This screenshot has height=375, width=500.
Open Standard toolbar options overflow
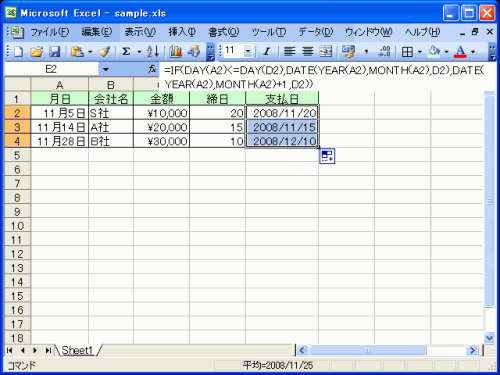tap(211, 51)
